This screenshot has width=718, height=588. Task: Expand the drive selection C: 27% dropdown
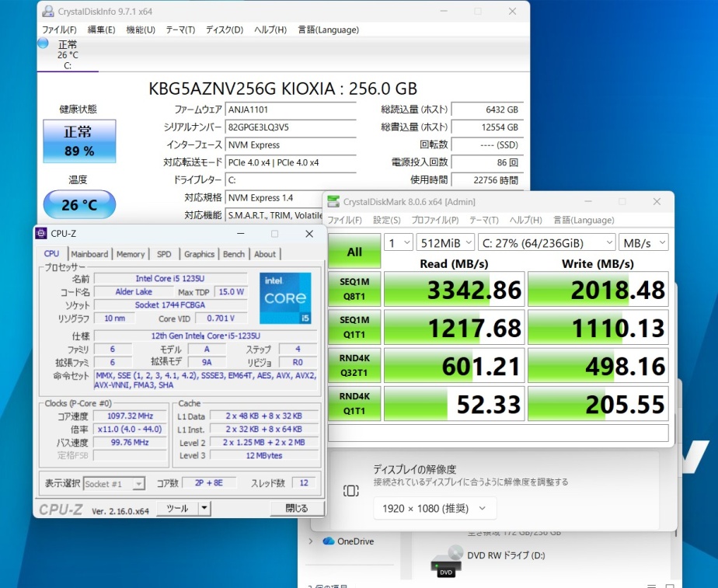click(546, 243)
